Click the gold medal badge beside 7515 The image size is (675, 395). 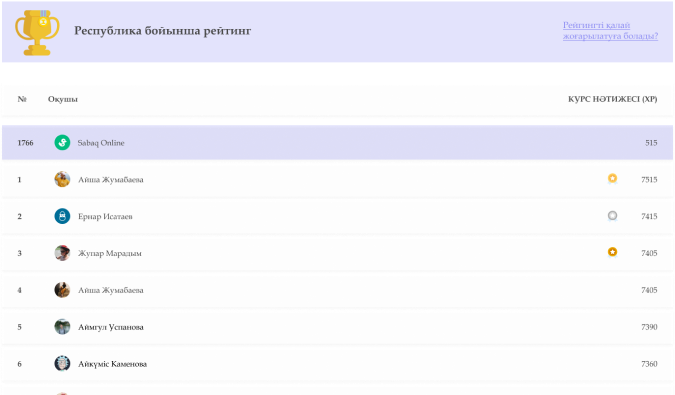[612, 178]
